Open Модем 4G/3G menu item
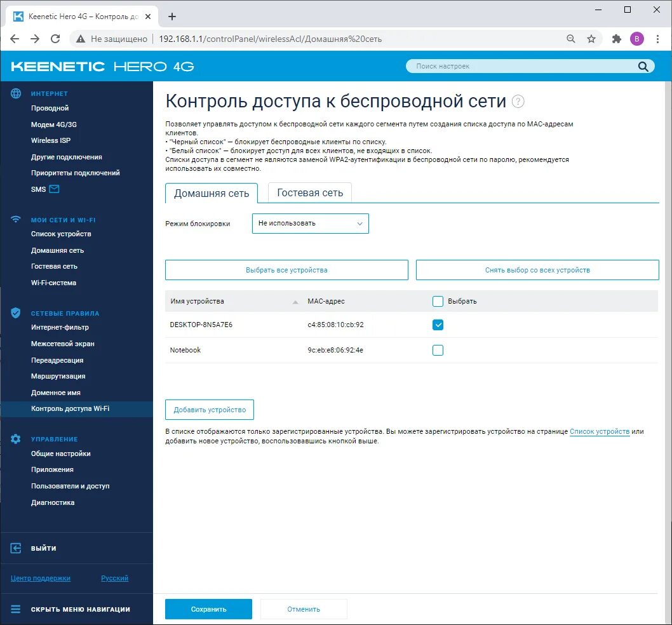The width and height of the screenshot is (672, 625). [x=53, y=124]
